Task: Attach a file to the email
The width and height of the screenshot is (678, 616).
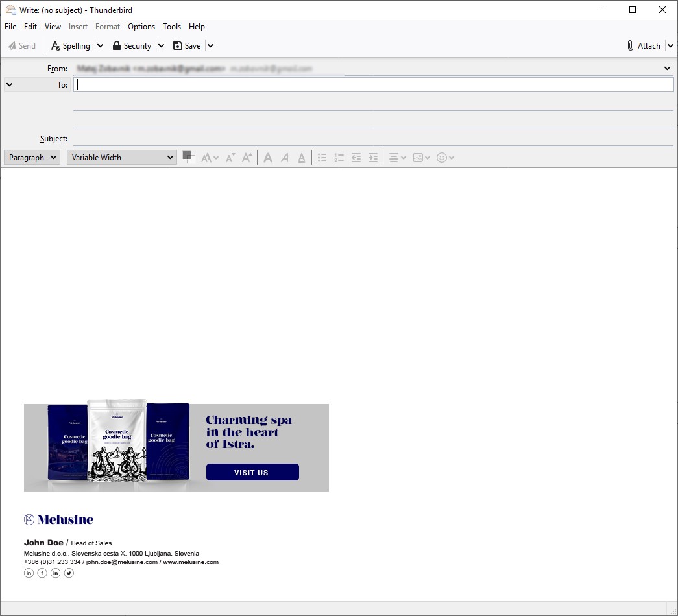Action: (x=643, y=45)
